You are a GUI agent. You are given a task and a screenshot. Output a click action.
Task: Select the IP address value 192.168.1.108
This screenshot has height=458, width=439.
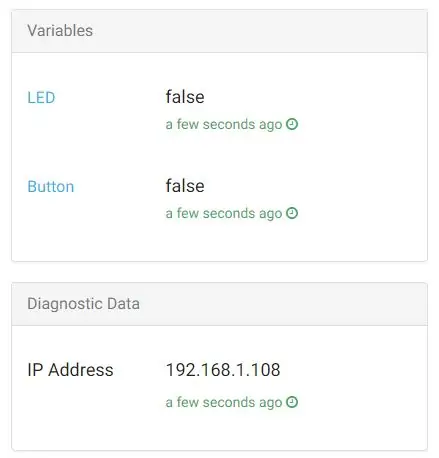[223, 370]
